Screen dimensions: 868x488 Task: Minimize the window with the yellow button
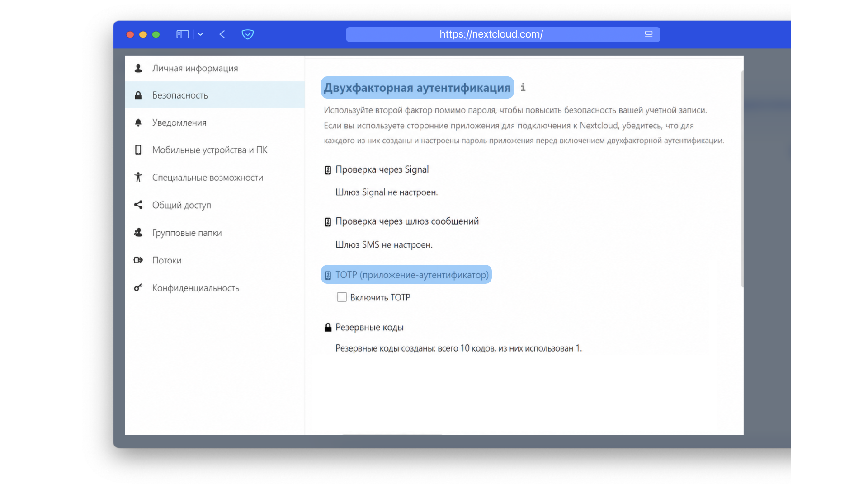pos(143,34)
